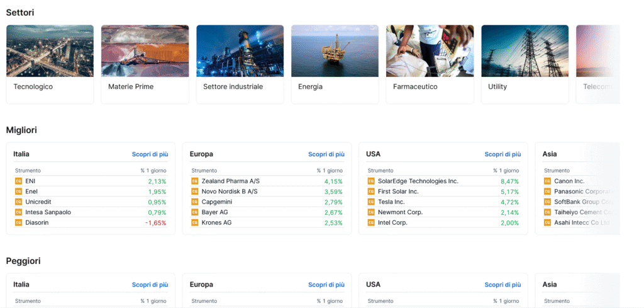The image size is (644, 308).
Task: Select Zealand Pharma A/S stock name
Action: coord(231,181)
